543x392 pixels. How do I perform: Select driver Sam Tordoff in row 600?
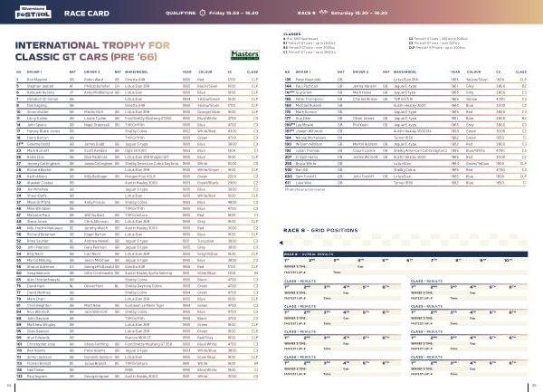click(306, 177)
